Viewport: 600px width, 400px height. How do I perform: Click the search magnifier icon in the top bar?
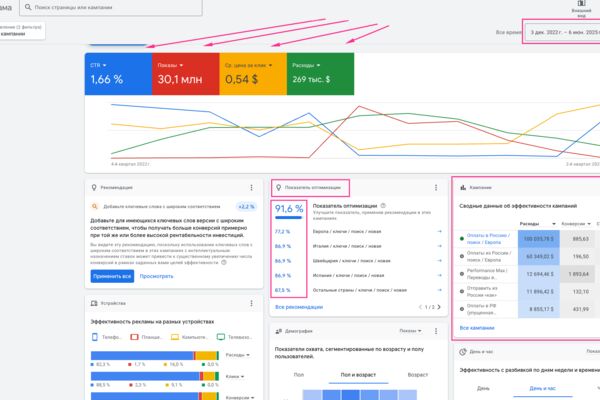coord(28,7)
